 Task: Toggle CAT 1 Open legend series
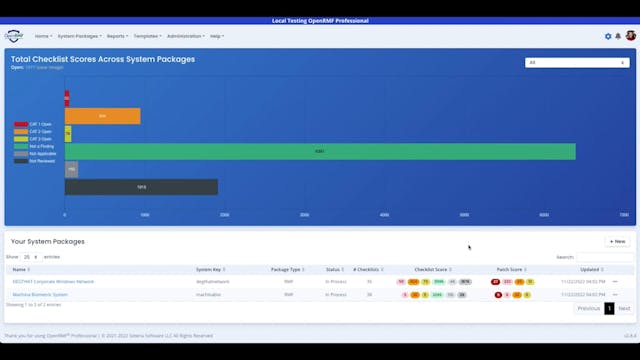(33, 124)
